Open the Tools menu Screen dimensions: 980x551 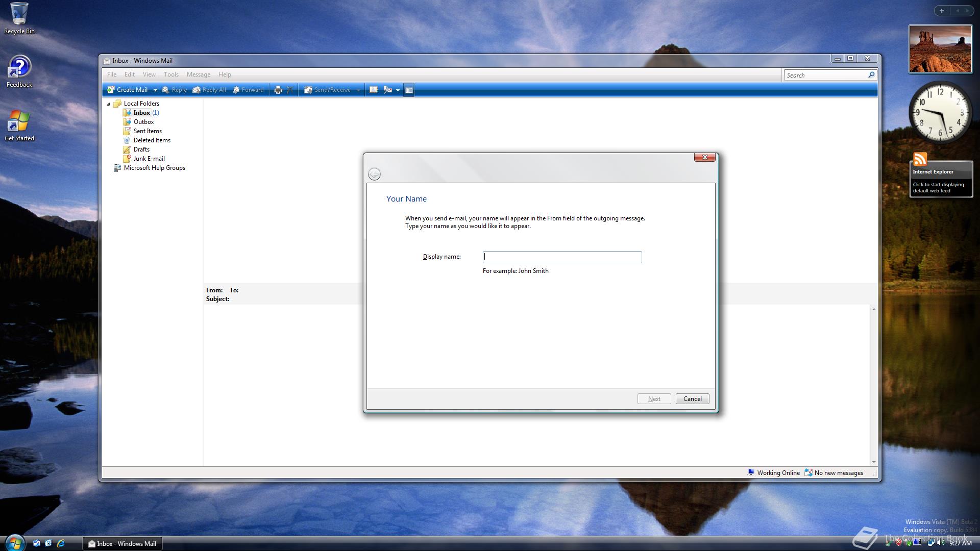[x=171, y=74]
